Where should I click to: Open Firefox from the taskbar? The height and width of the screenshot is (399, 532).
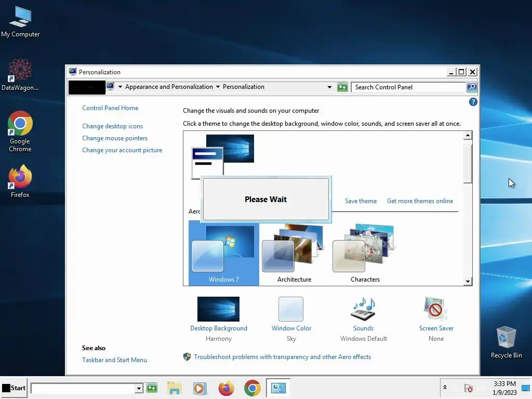(x=227, y=388)
